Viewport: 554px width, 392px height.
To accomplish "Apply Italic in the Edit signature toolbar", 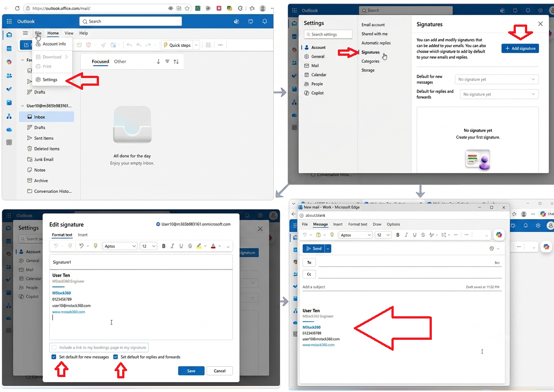I will tap(173, 246).
